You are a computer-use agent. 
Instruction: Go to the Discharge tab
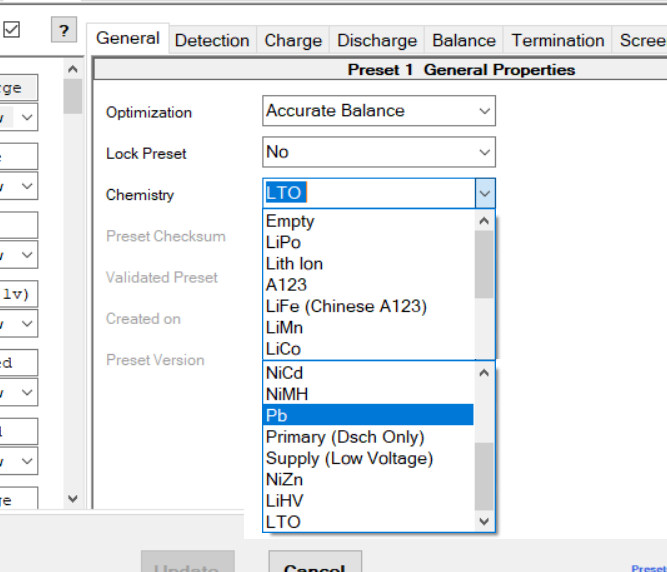[377, 40]
